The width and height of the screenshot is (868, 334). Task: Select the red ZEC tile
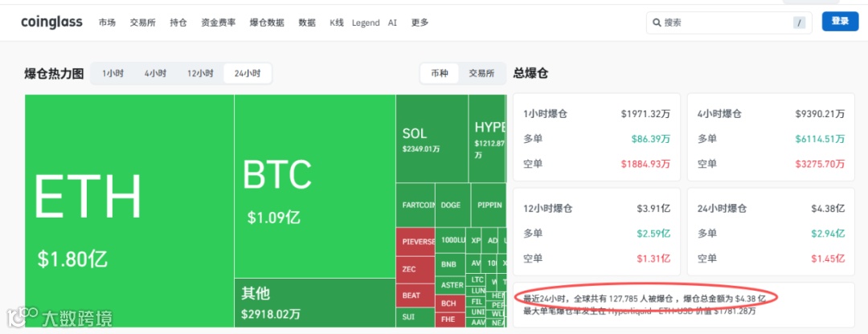416,269
